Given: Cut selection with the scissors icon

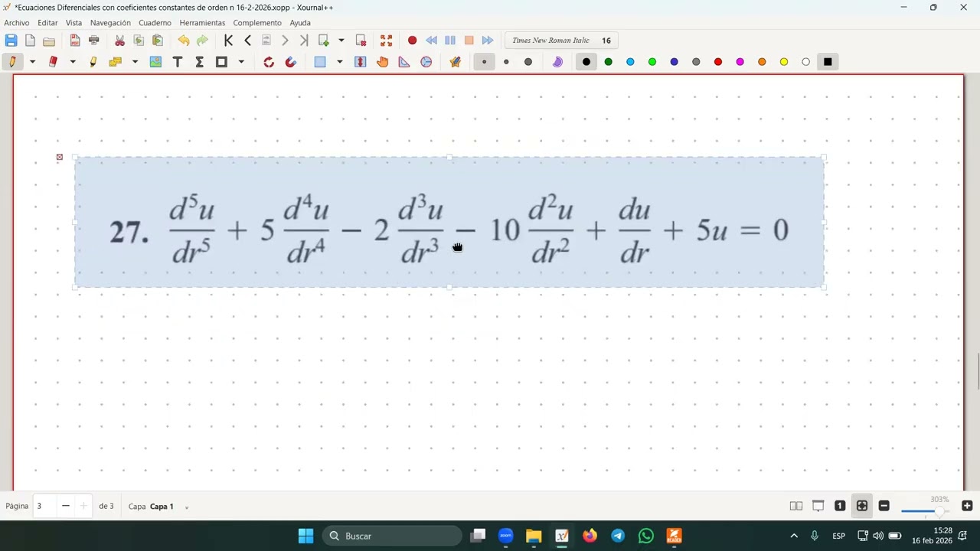Looking at the screenshot, I should click(120, 41).
